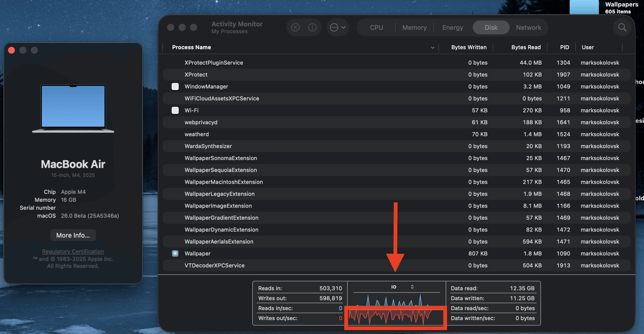Click the More Info... button
Image resolution: width=644 pixels, height=334 pixels.
(73, 235)
